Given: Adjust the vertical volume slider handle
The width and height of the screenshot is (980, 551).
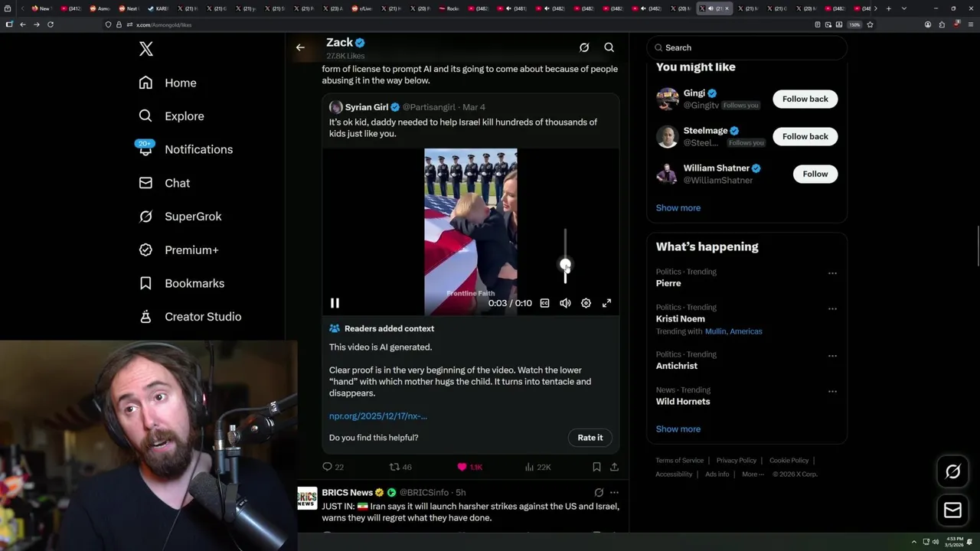Looking at the screenshot, I should pyautogui.click(x=565, y=266).
